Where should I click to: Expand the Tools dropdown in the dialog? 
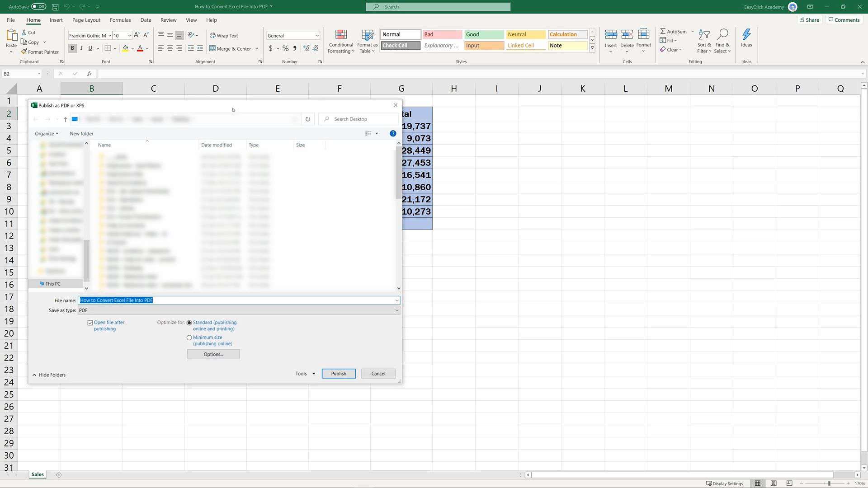click(305, 374)
